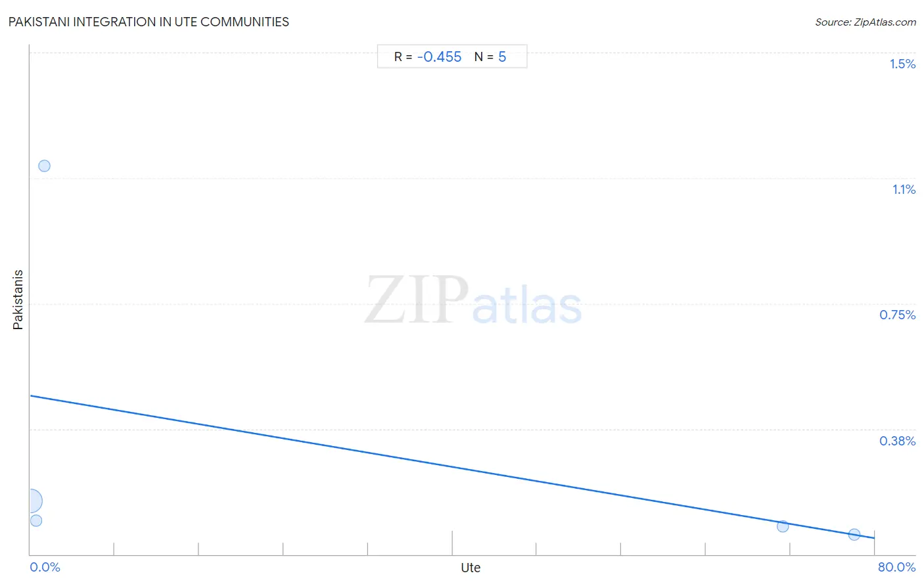Click the N = 5 sample count
924x586 pixels.
[x=490, y=57]
